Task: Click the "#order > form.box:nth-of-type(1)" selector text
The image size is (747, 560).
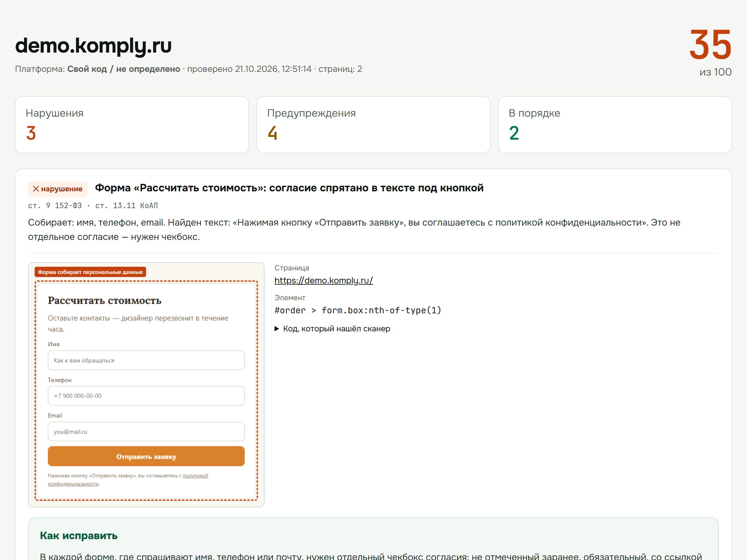Action: tap(358, 310)
